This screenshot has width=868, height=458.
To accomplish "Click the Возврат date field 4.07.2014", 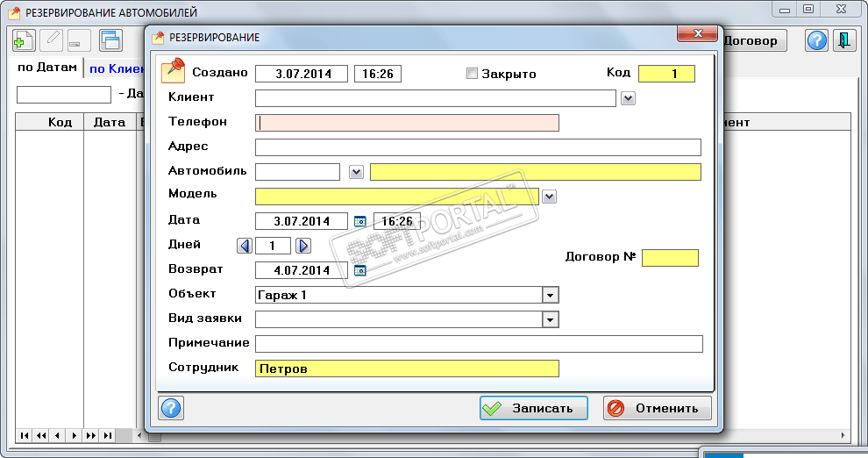I will point(301,270).
